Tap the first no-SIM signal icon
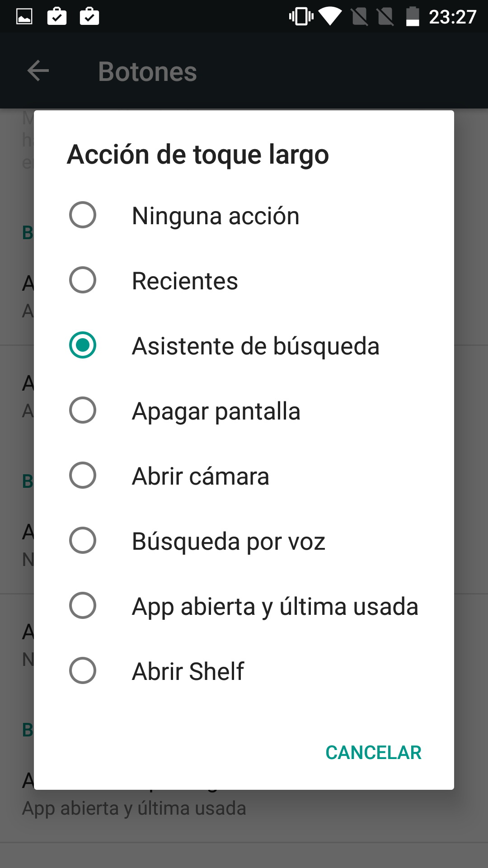Screen dimensions: 488x868 click(x=360, y=17)
